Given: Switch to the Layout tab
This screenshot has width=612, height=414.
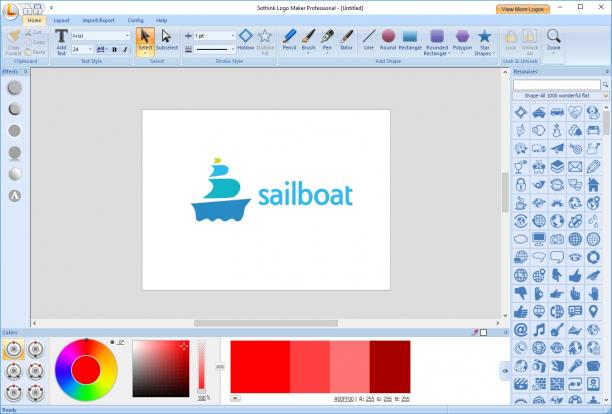Looking at the screenshot, I should click(x=61, y=20).
